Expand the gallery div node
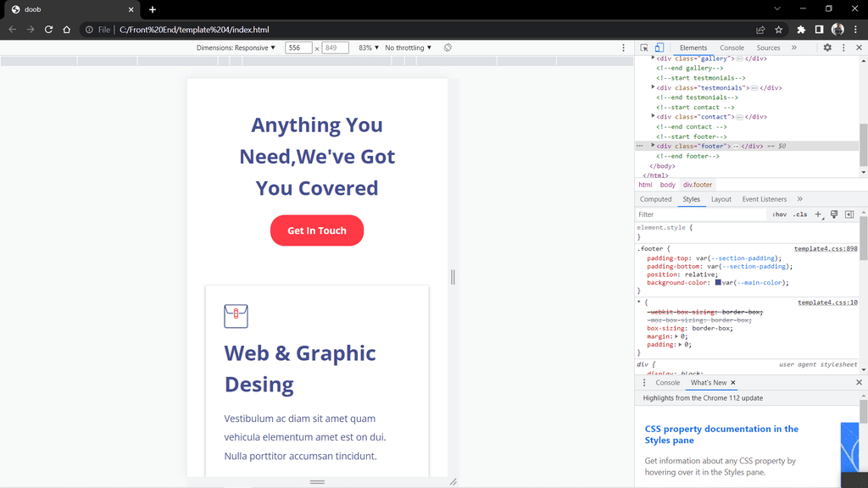Image resolution: width=868 pixels, height=488 pixels. point(654,58)
